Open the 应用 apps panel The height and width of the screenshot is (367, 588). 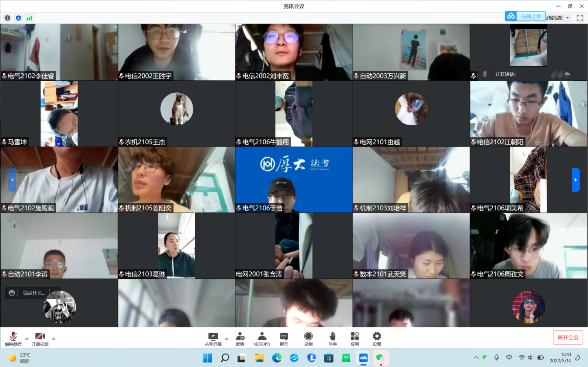click(355, 339)
